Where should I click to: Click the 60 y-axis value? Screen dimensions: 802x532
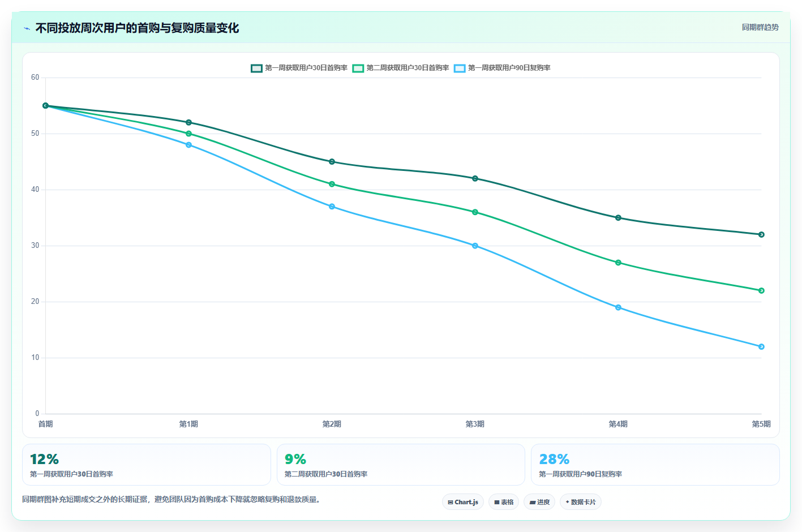(x=35, y=78)
